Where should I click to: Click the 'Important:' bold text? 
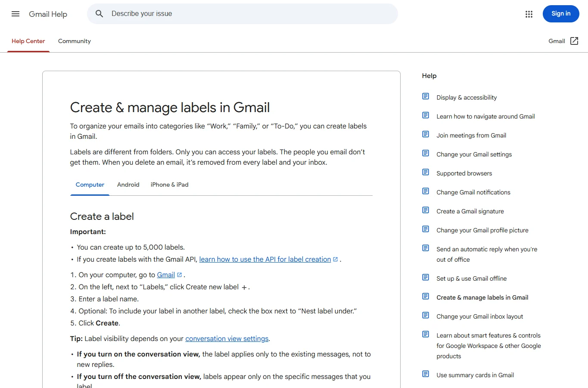pos(88,232)
